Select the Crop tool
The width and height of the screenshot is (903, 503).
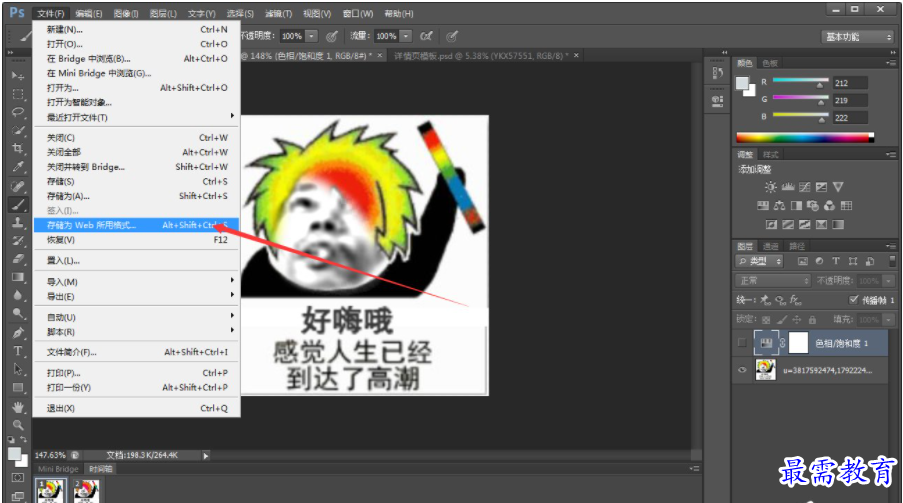pos(18,148)
